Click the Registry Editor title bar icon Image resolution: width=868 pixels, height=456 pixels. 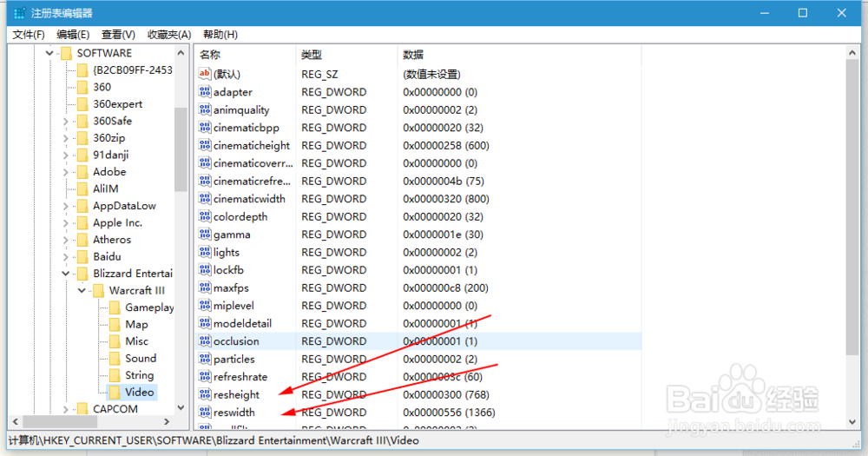(x=19, y=13)
